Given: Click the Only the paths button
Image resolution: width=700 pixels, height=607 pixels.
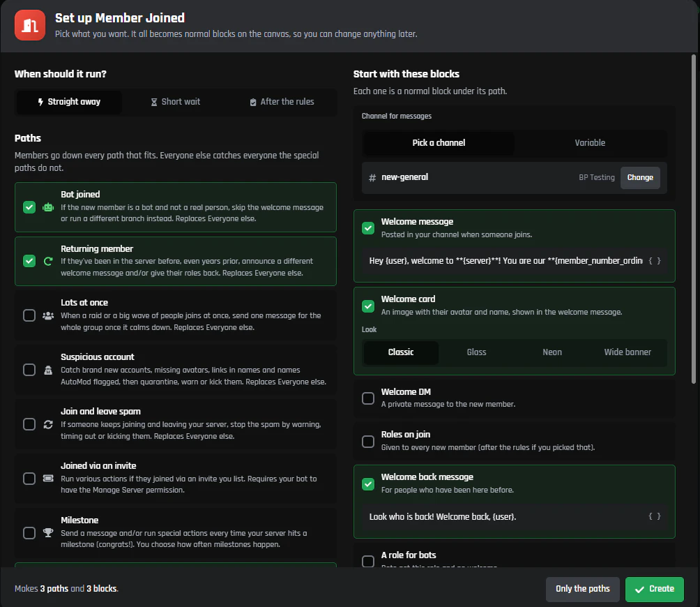Looking at the screenshot, I should pyautogui.click(x=583, y=589).
